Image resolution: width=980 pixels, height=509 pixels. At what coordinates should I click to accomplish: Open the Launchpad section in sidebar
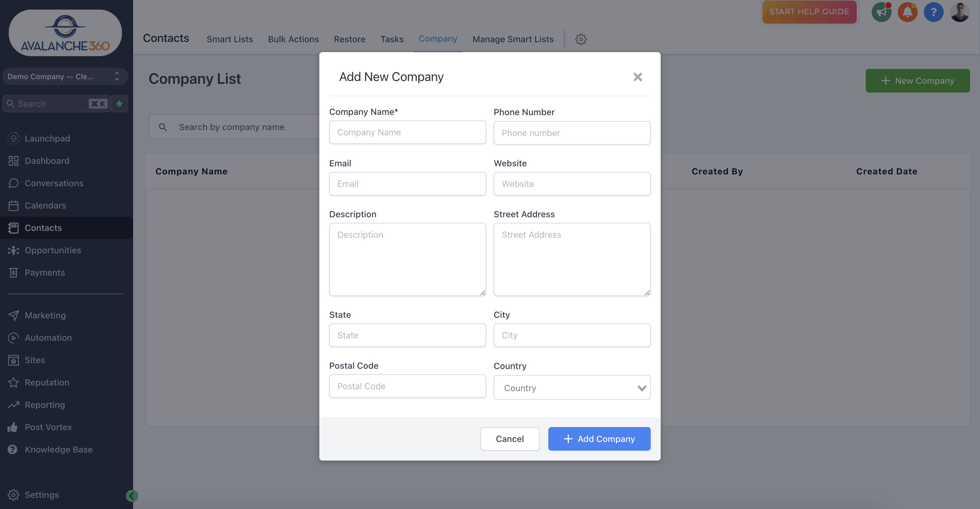pyautogui.click(x=47, y=138)
